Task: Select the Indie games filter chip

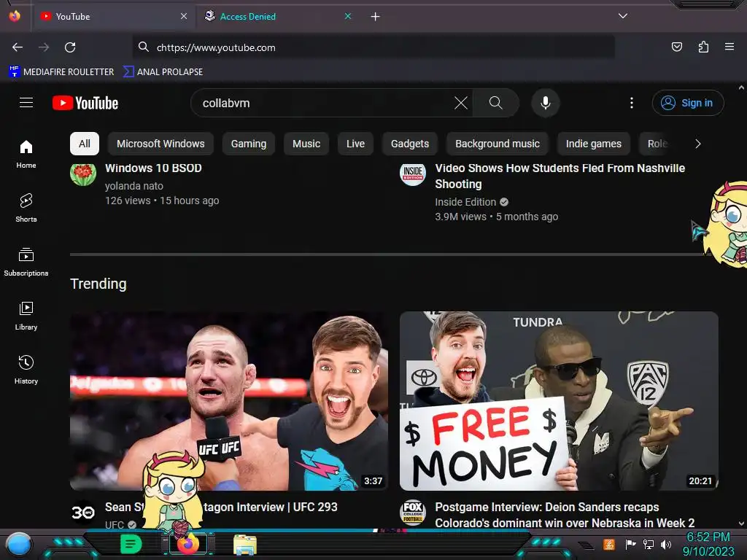Action: [594, 144]
